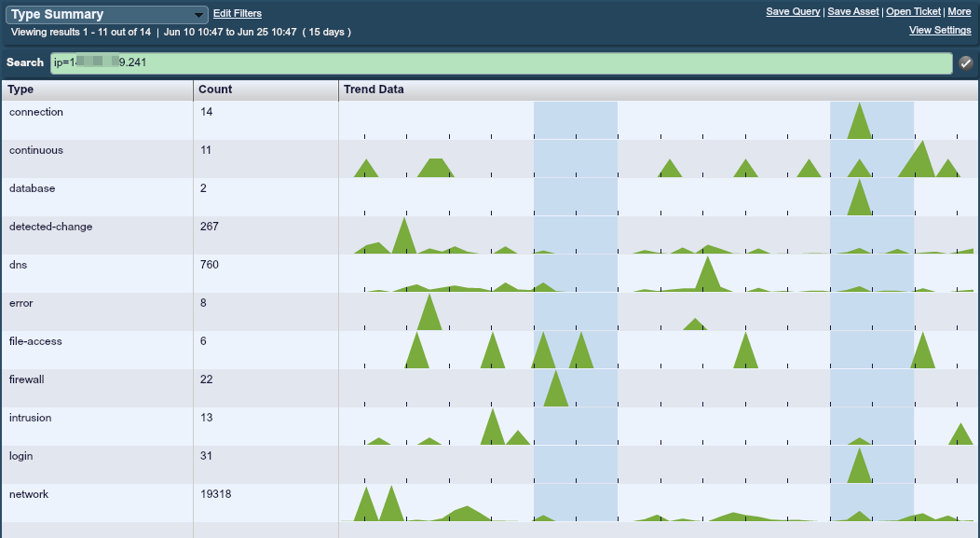
Task: Click Save Asset link
Action: [x=853, y=11]
